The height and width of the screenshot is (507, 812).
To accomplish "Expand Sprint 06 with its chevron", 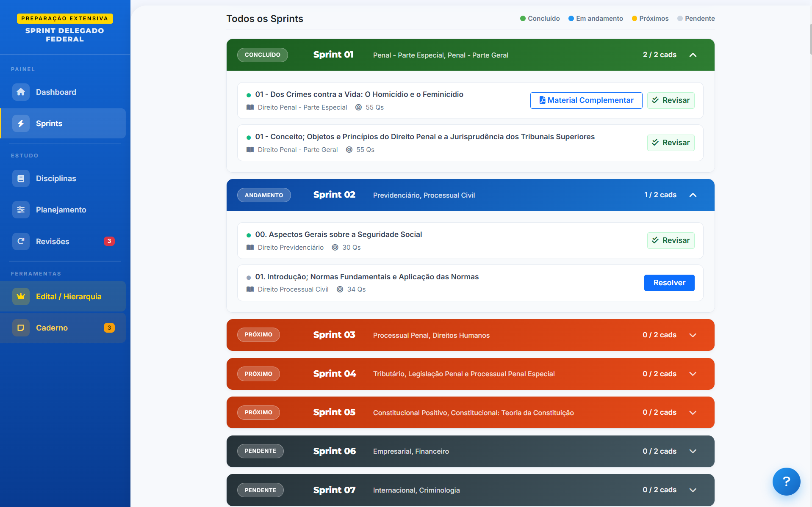I will point(693,451).
